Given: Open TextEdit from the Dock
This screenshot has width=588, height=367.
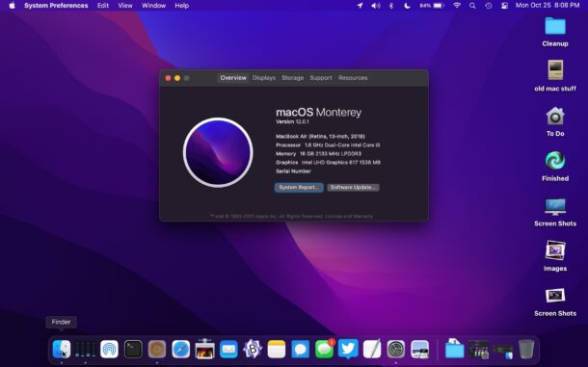Looking at the screenshot, I should (x=372, y=349).
